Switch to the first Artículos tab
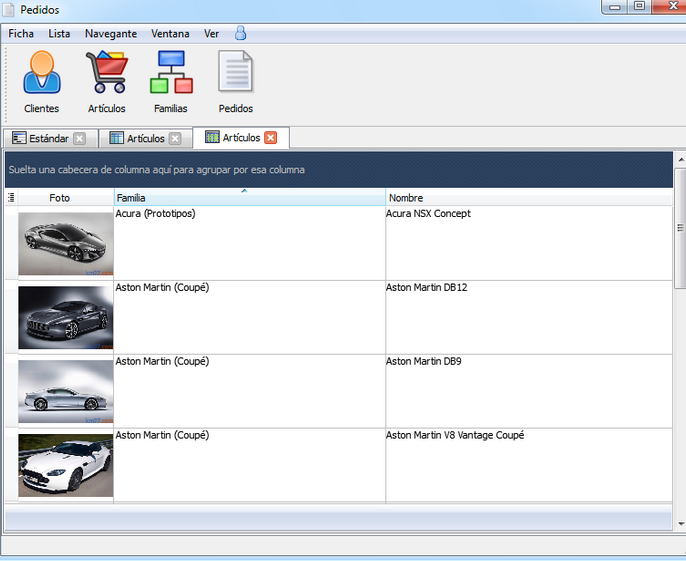The image size is (686, 561). point(145,139)
